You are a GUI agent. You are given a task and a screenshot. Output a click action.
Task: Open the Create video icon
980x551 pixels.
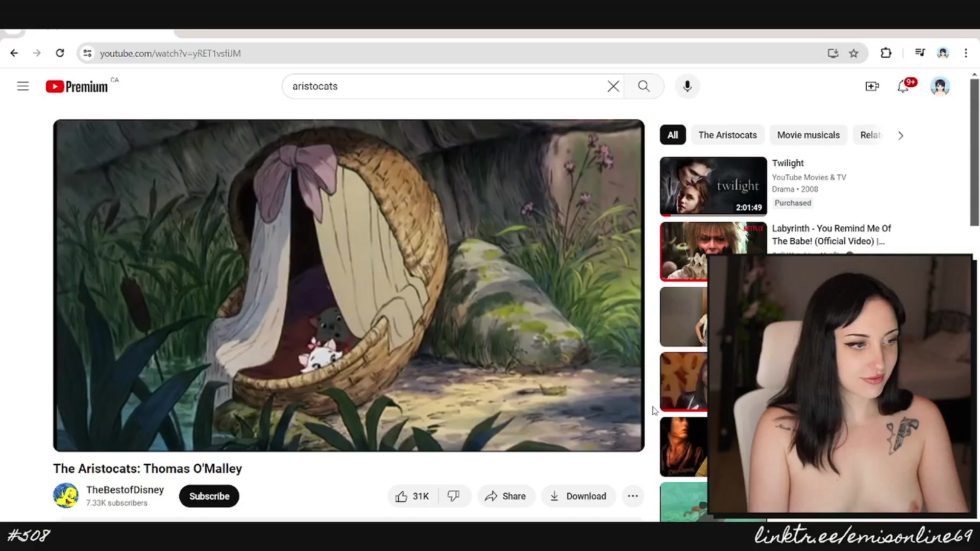(872, 86)
